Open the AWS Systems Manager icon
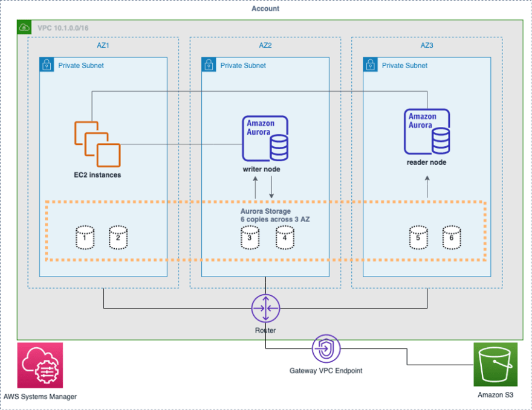 pyautogui.click(x=40, y=365)
